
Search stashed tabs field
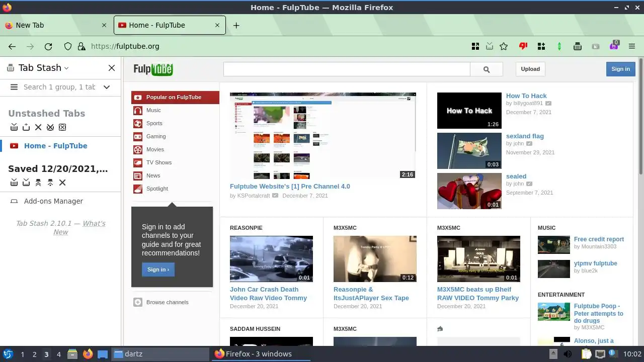[x=59, y=87]
